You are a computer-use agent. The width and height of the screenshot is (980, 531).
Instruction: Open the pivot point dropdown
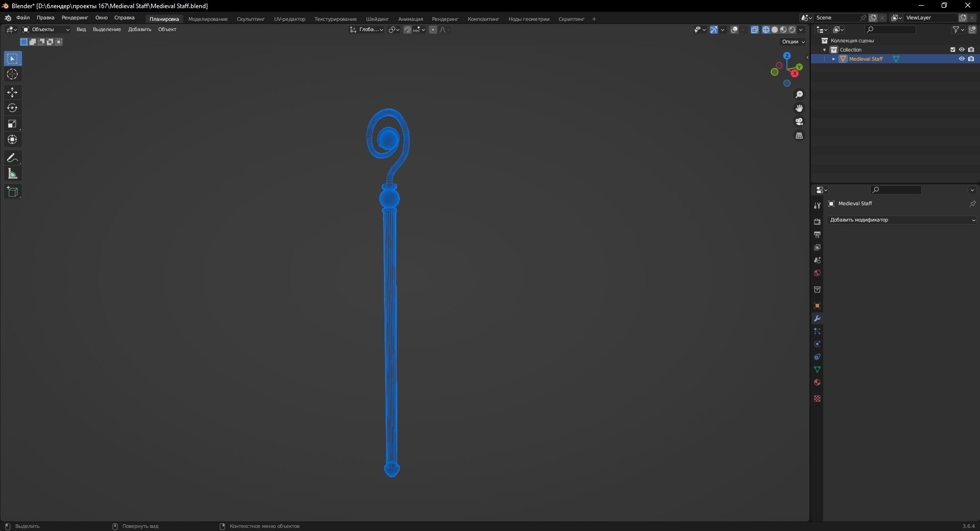click(394, 30)
